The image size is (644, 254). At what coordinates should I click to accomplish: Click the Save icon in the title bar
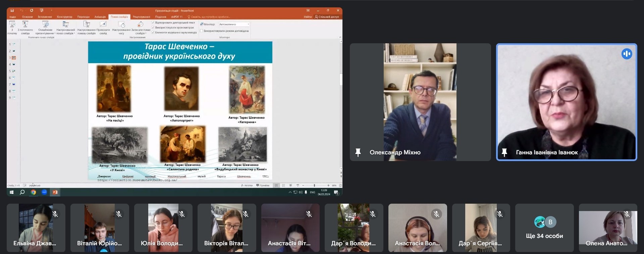click(12, 10)
